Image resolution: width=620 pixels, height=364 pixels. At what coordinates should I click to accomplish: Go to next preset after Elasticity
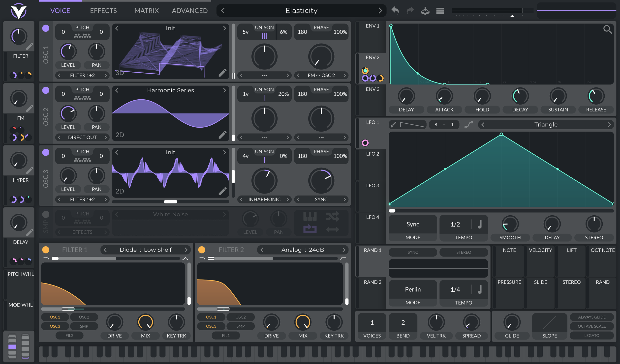coord(380,11)
